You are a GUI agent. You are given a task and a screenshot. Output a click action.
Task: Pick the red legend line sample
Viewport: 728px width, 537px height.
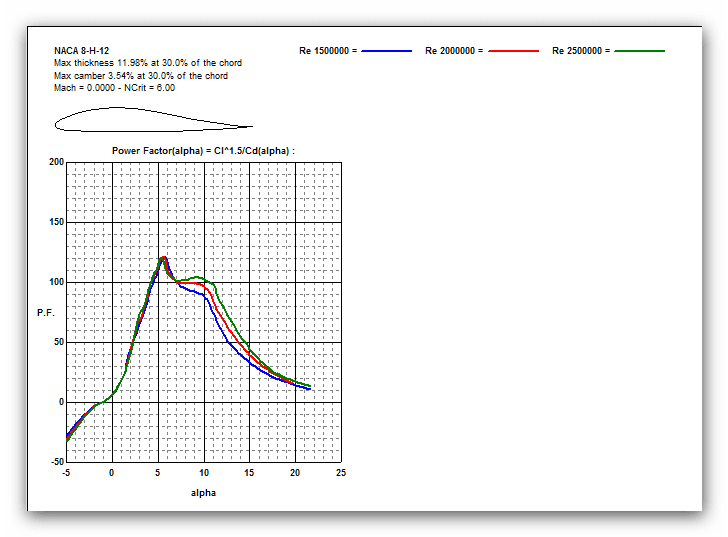tap(513, 50)
